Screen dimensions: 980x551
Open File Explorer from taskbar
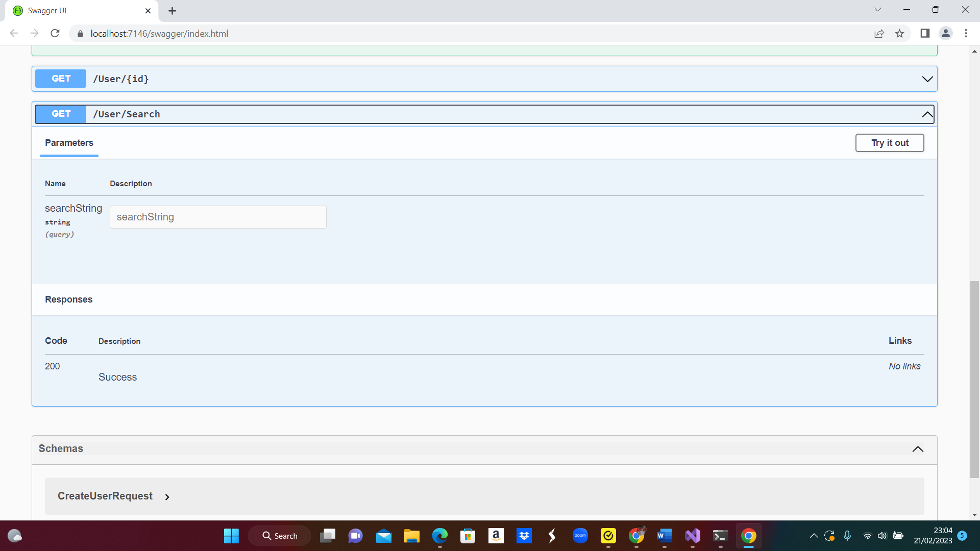[411, 536]
